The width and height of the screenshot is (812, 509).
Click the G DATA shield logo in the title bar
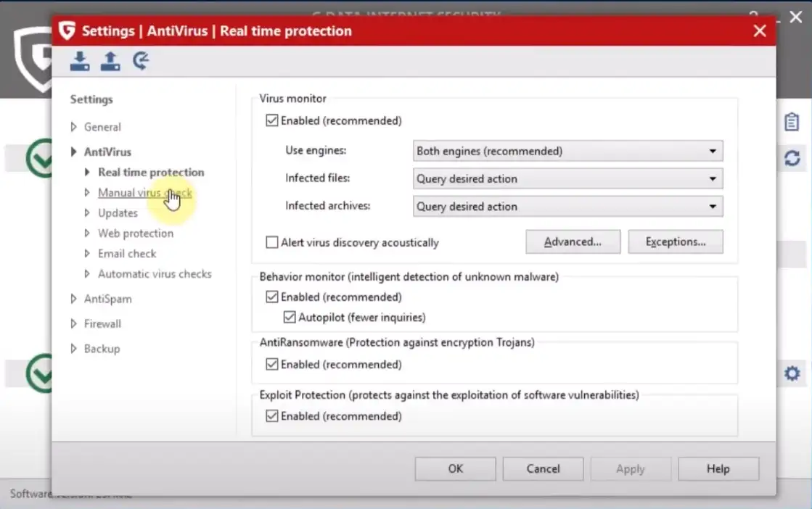tap(67, 31)
